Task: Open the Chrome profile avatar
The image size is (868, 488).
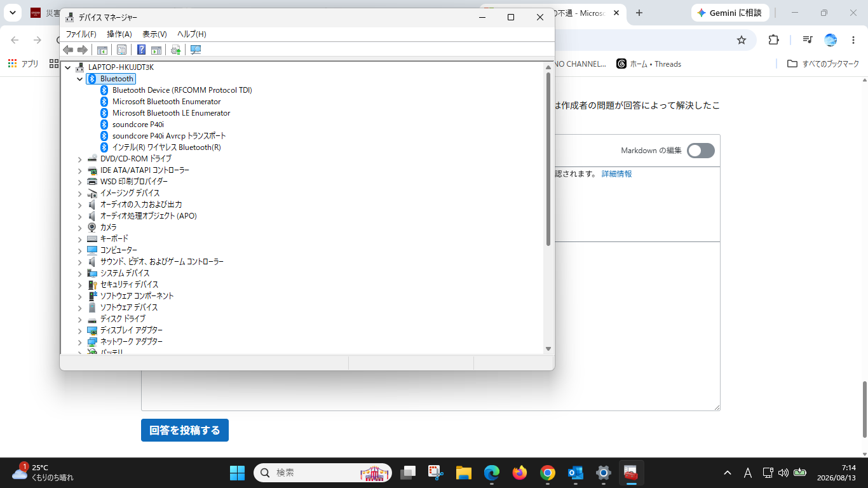Action: pos(831,40)
